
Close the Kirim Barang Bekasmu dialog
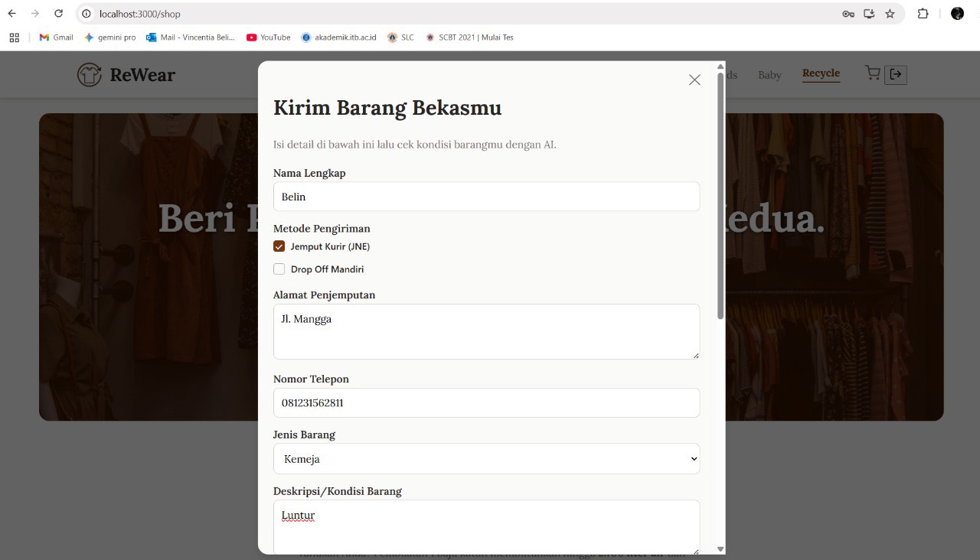click(694, 80)
